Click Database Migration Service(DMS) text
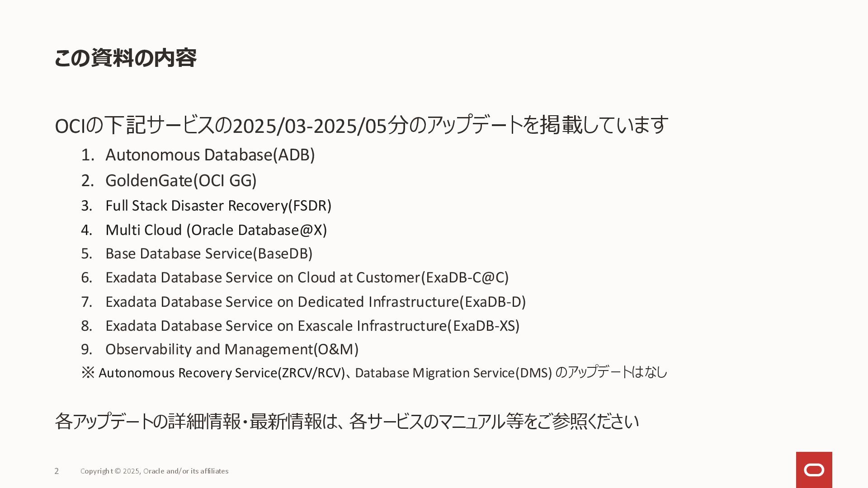Image resolution: width=868 pixels, height=488 pixels. (453, 373)
